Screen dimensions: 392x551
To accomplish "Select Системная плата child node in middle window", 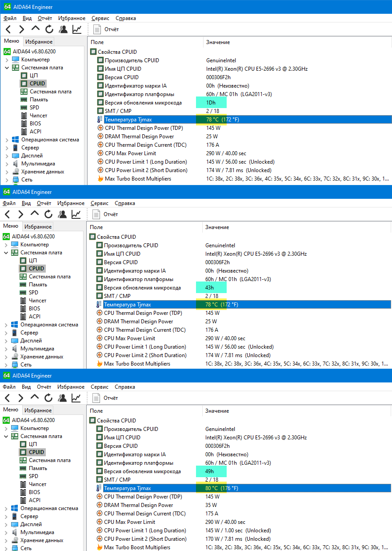I will 49,277.
